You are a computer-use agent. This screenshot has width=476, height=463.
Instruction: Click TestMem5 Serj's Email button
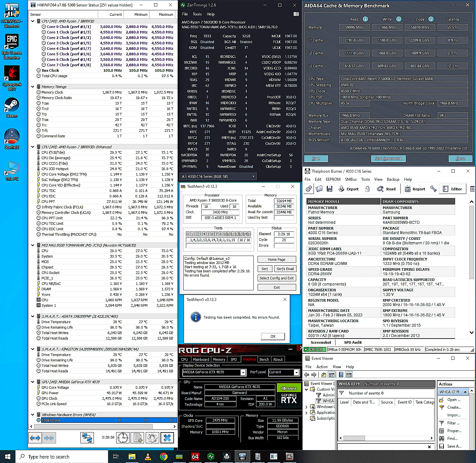pos(285,269)
